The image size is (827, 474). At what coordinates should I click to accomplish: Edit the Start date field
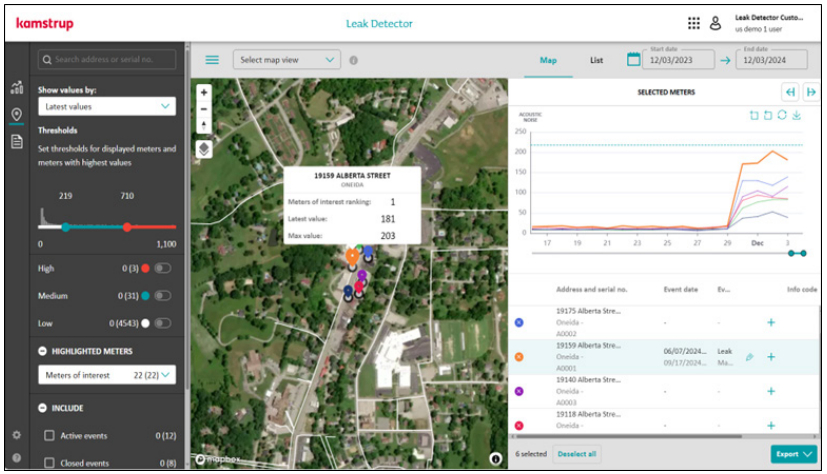678,60
